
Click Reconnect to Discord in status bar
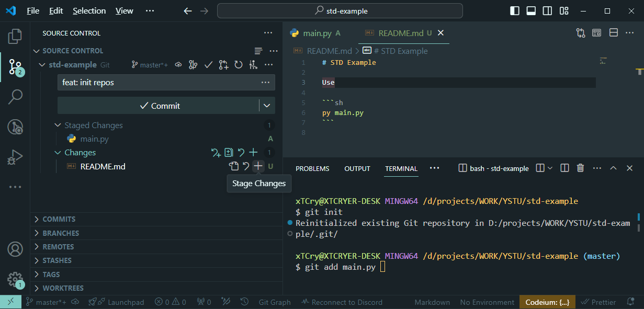pyautogui.click(x=342, y=302)
